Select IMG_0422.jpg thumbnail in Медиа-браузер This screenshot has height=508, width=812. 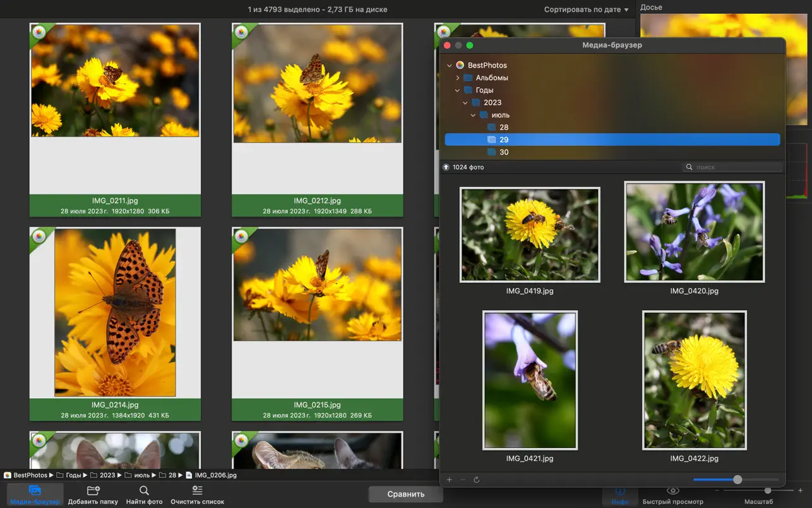click(x=695, y=380)
